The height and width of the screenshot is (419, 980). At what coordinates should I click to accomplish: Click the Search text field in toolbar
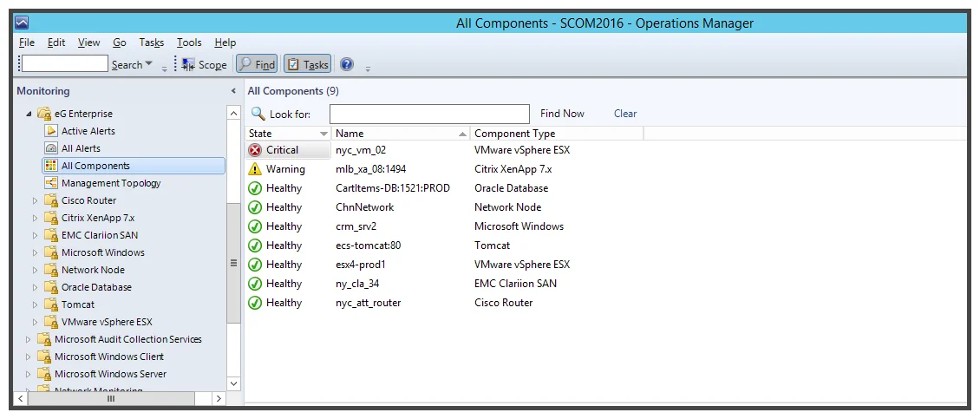click(65, 64)
